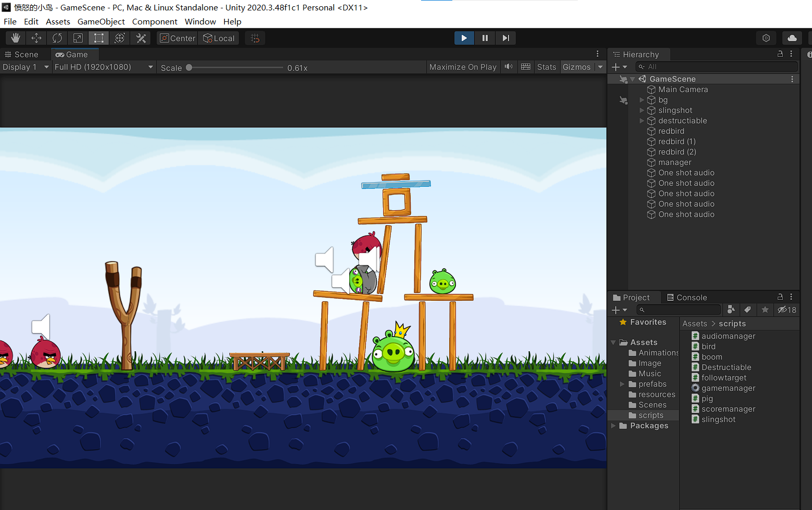812x510 pixels.
Task: Toggle the keyboard shortcuts icon in Game view
Action: tap(526, 67)
